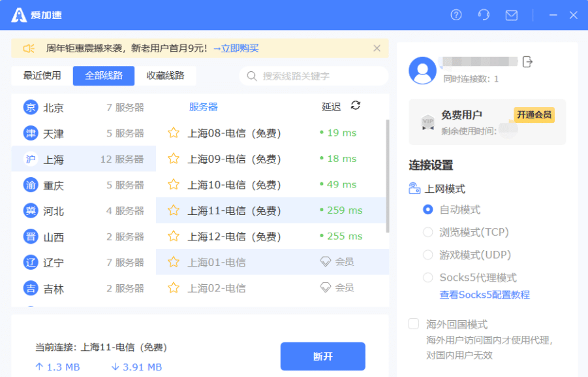The height and width of the screenshot is (377, 588).
Task: Favorite the 上海08-电信 server star
Action: click(x=174, y=133)
